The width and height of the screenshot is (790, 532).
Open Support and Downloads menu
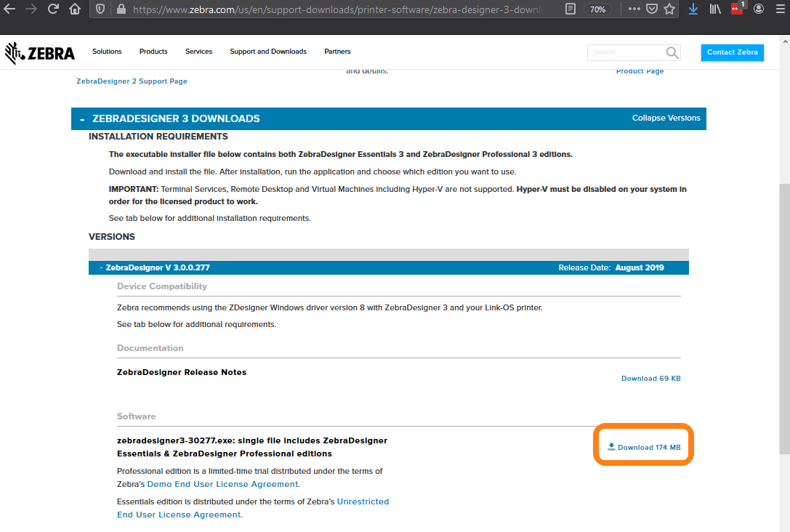click(x=268, y=52)
